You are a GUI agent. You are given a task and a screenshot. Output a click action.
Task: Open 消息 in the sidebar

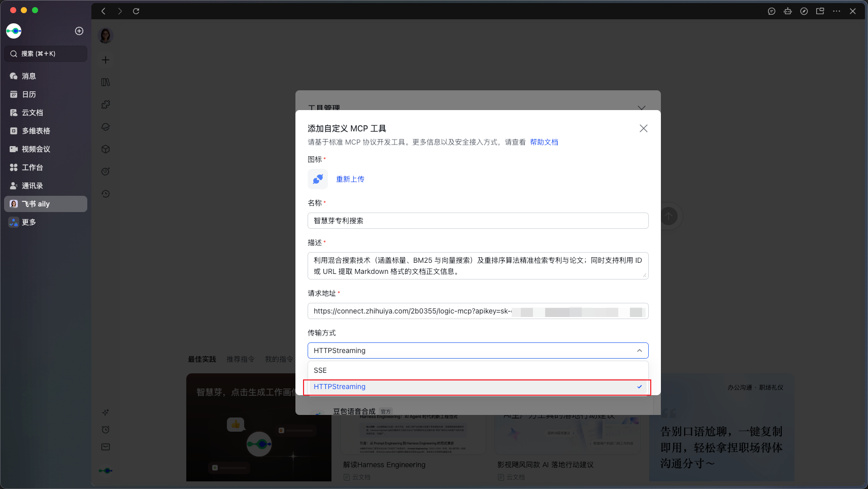pos(46,76)
